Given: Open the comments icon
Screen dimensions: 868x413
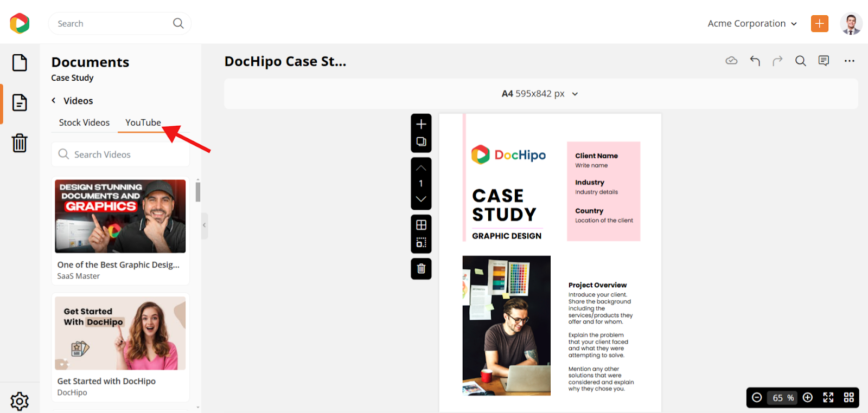Looking at the screenshot, I should point(824,61).
